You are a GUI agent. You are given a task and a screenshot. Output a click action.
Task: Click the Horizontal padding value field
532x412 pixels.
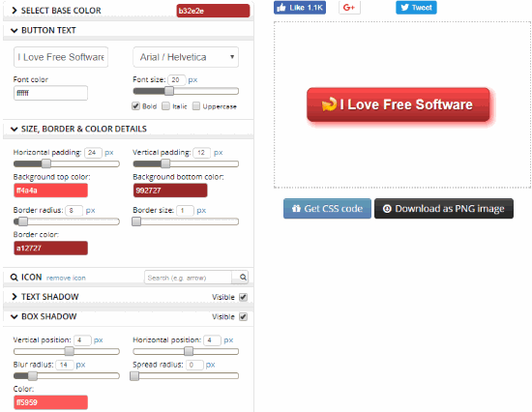[x=93, y=153]
